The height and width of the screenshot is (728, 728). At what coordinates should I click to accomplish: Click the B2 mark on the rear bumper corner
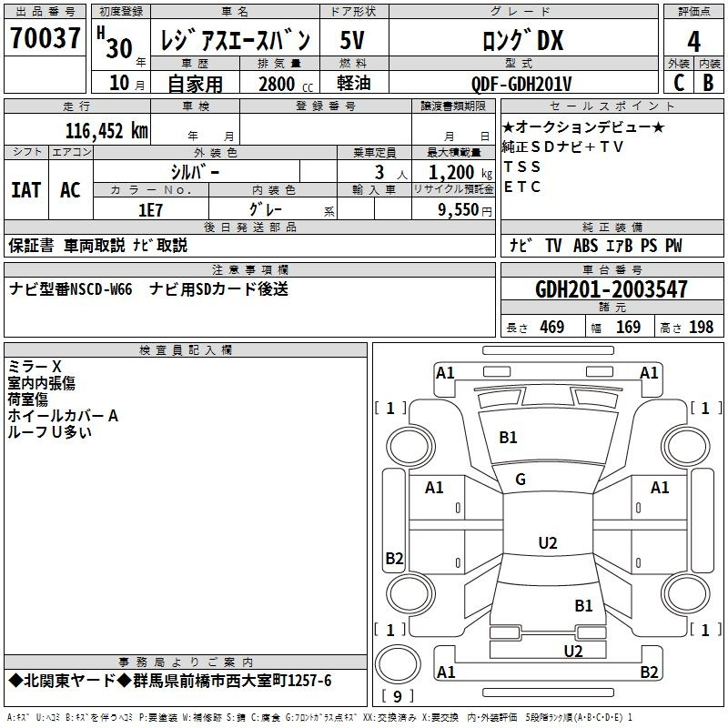(649, 672)
